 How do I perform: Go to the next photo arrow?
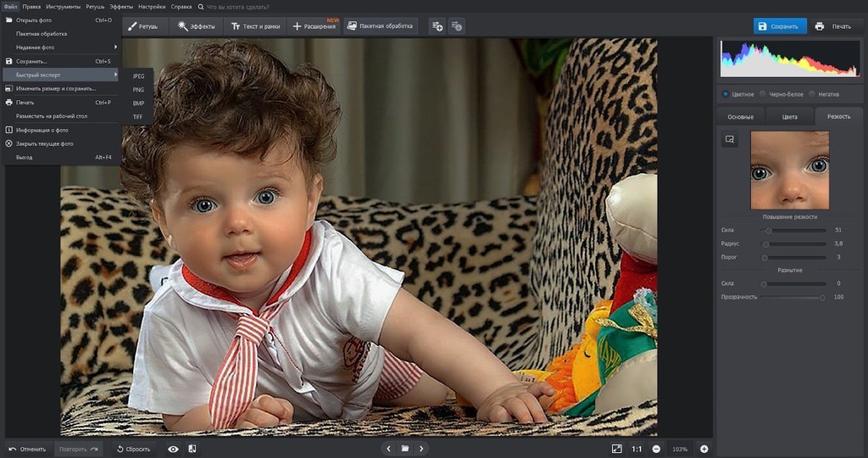421,449
